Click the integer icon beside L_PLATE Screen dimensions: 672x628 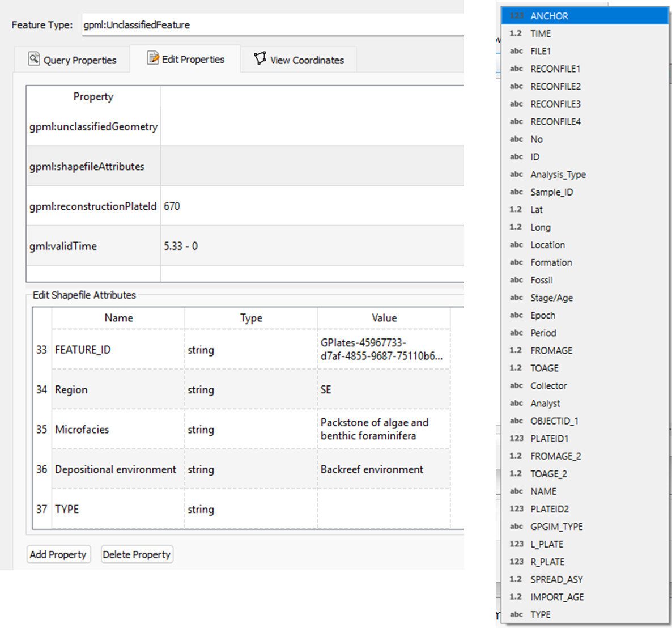pyautogui.click(x=516, y=544)
